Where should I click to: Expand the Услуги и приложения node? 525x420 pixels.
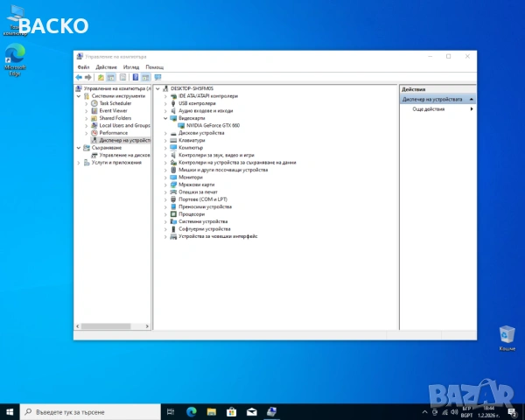80,163
